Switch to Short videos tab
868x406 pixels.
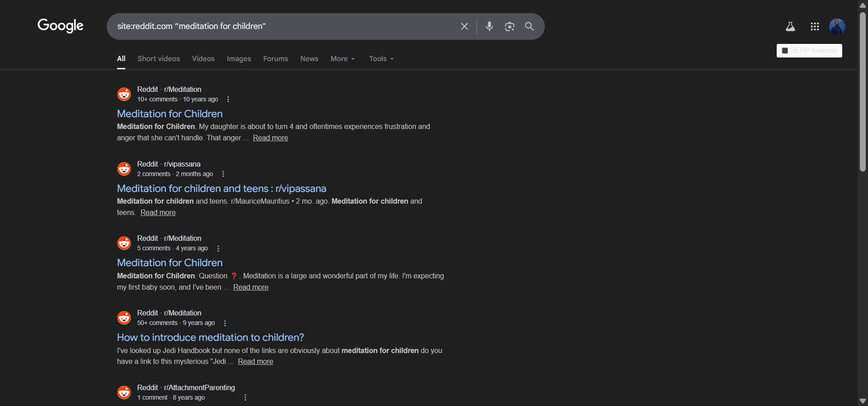tap(159, 59)
